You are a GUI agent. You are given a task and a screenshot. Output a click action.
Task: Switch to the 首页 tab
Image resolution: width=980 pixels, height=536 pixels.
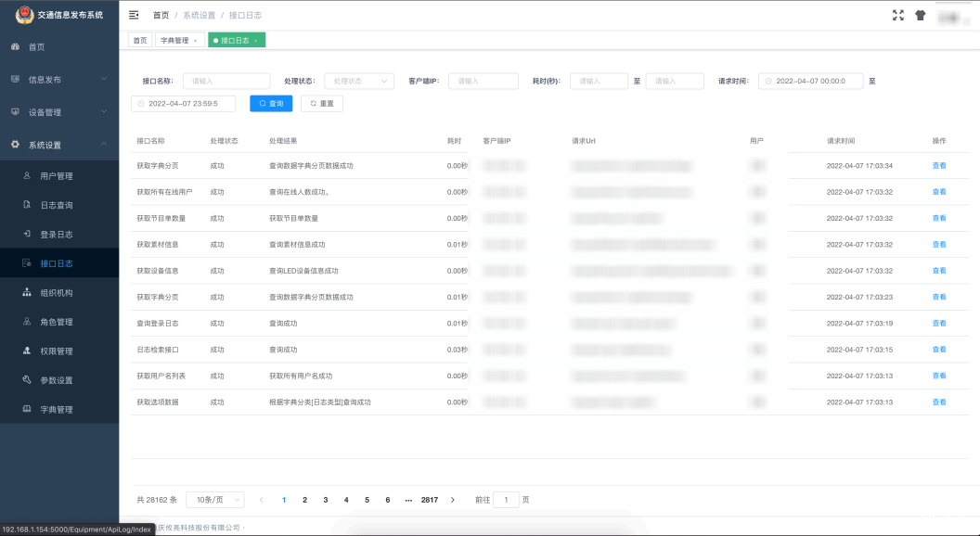point(139,40)
